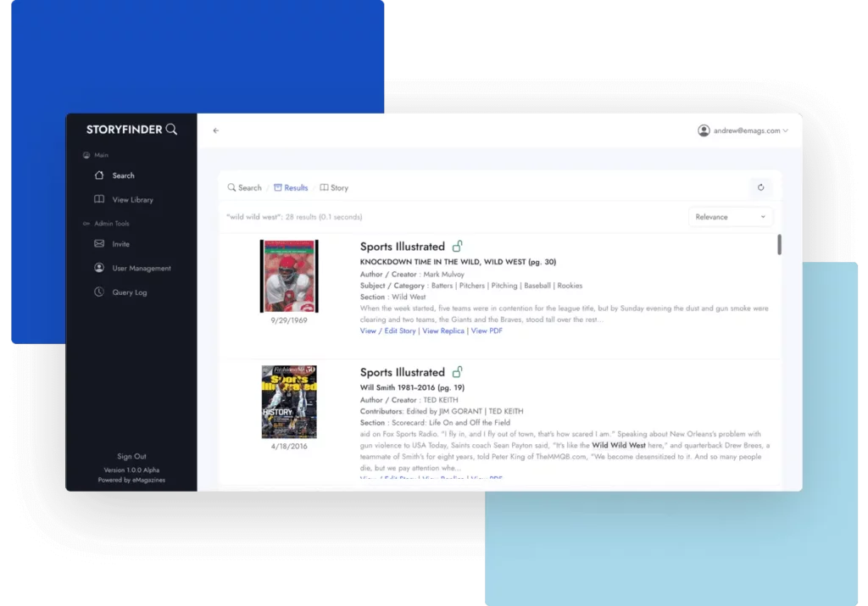Click the 'Powered by eMagazines' text
This screenshot has width=868, height=606.
pos(131,480)
